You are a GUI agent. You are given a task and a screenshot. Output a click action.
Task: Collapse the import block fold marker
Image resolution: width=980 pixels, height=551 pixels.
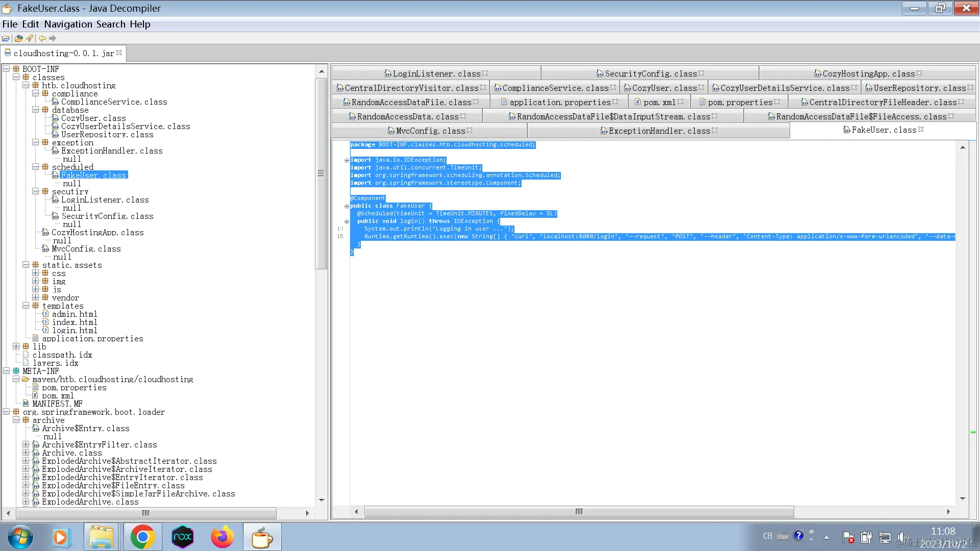tap(347, 160)
